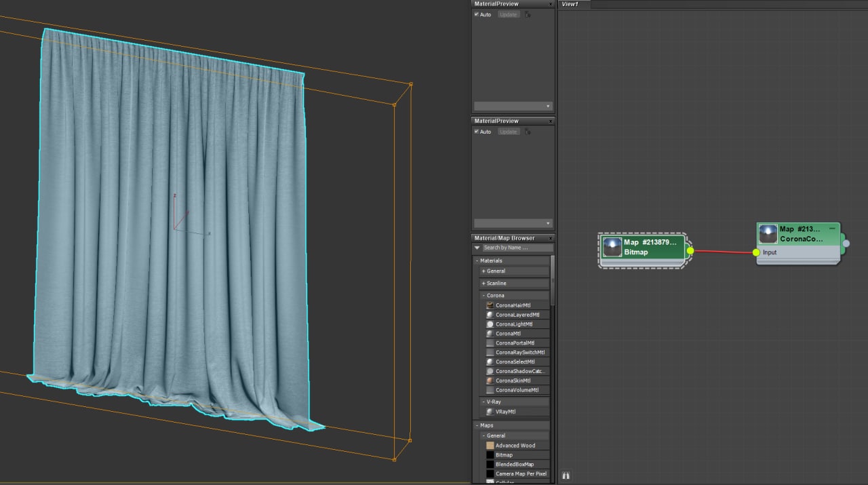The height and width of the screenshot is (485, 868).
Task: Collapse the CoronaCo node with minus
Action: (832, 229)
